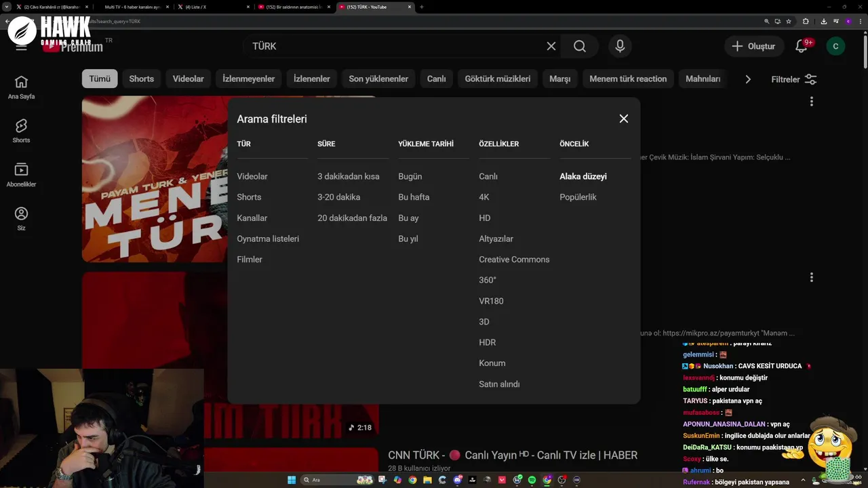This screenshot has width=868, height=488.
Task: Open first video's three-dot menu
Action: point(811,102)
